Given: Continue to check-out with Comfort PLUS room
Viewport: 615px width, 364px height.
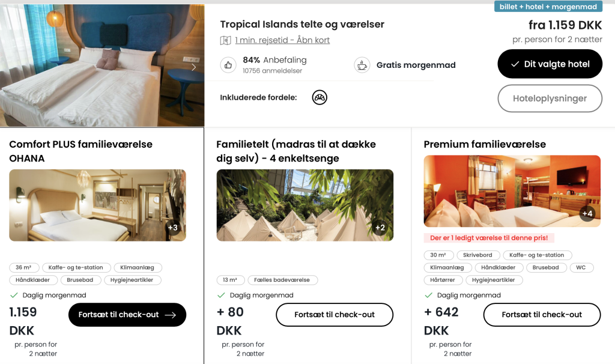Looking at the screenshot, I should 127,315.
